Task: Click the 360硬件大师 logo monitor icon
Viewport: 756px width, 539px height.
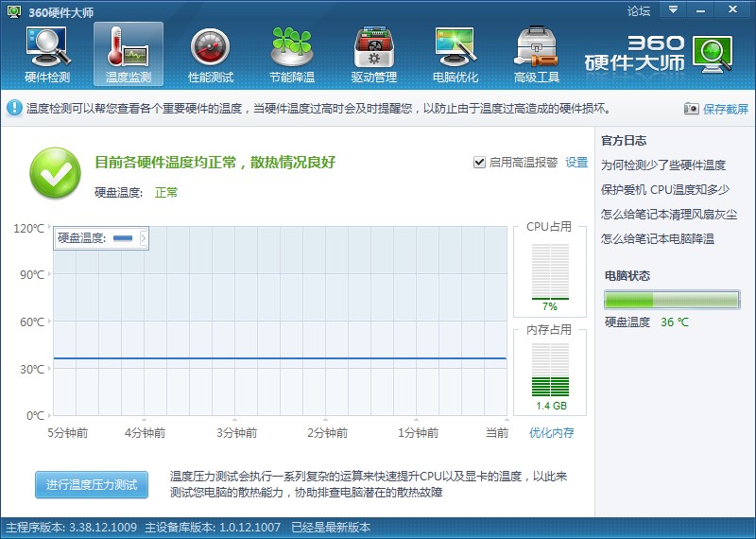Action: tap(713, 54)
